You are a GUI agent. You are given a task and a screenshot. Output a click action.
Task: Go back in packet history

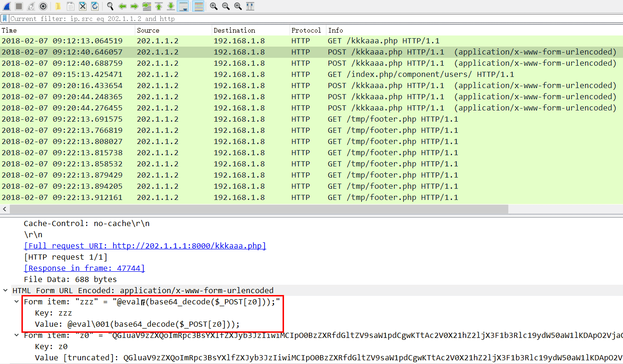122,6
